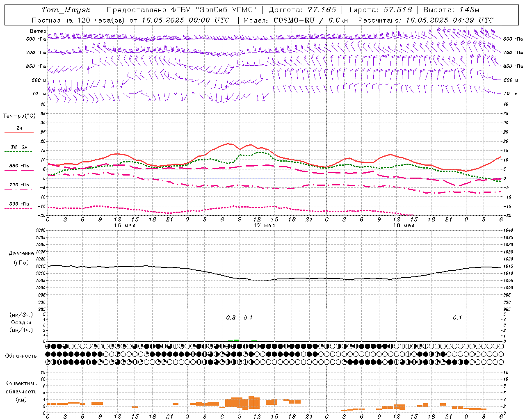Click the Td 2м dew point legend entry
Image resolution: width=525 pixels, height=420 pixels.
click(x=19, y=147)
